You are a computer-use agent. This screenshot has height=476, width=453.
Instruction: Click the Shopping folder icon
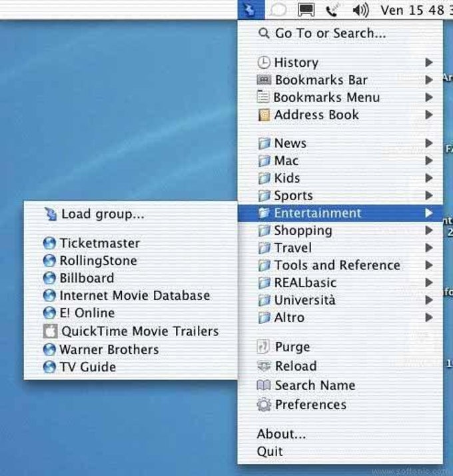264,231
